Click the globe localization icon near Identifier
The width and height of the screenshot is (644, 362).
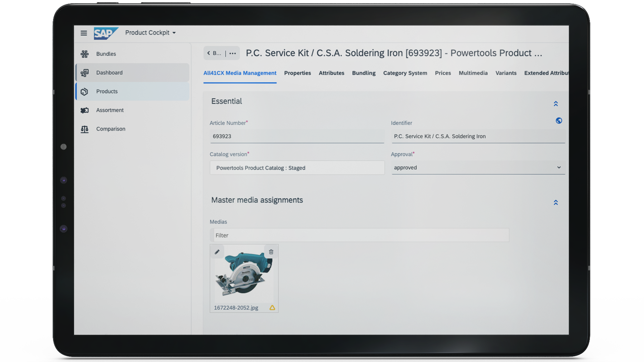tap(559, 121)
